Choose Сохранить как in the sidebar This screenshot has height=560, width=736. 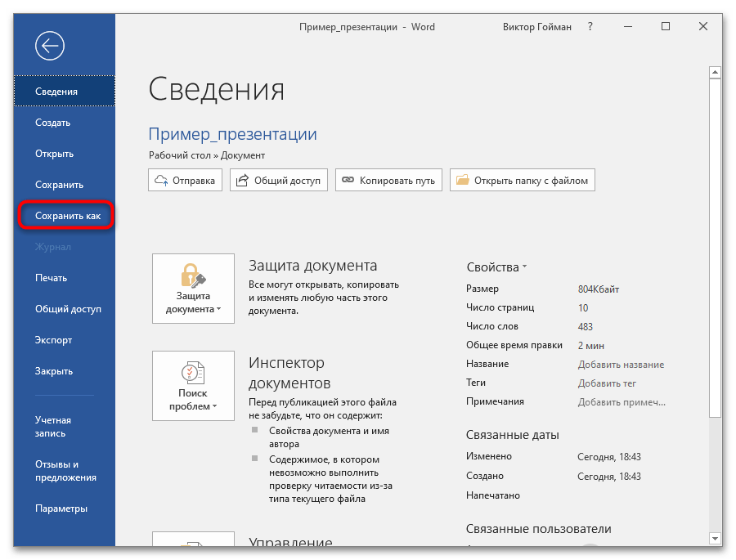[66, 216]
